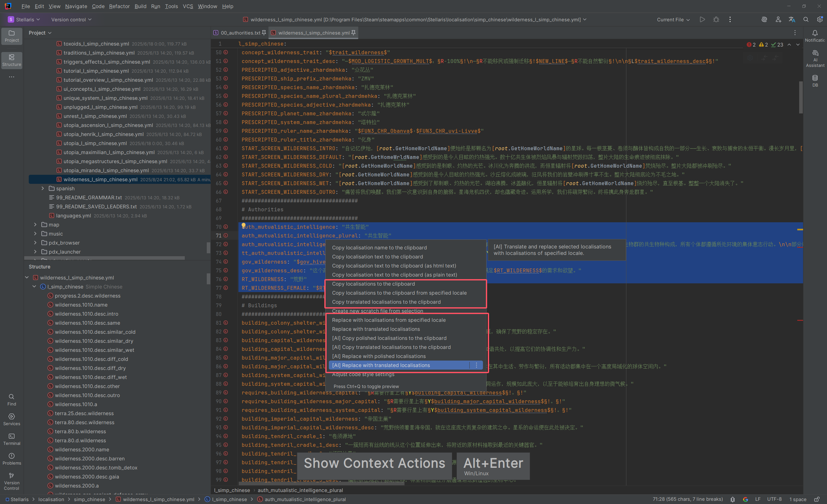Image resolution: width=827 pixels, height=504 pixels.
Task: Open Code With Me icon
Action: tap(778, 19)
